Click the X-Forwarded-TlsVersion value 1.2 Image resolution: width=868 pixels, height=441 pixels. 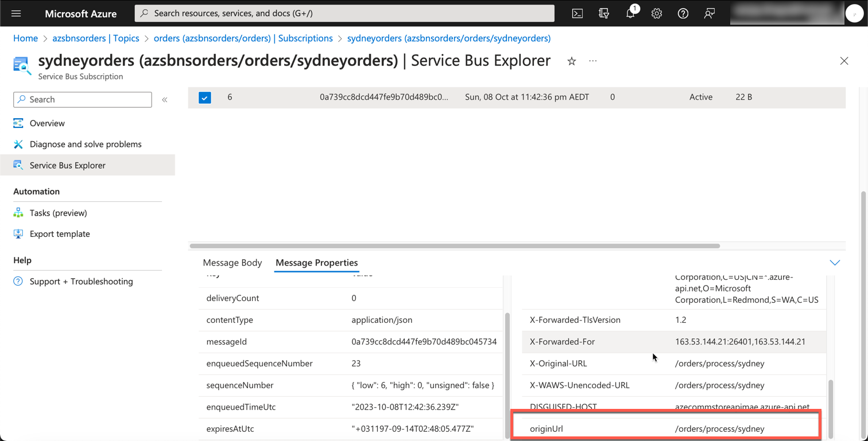click(x=681, y=320)
